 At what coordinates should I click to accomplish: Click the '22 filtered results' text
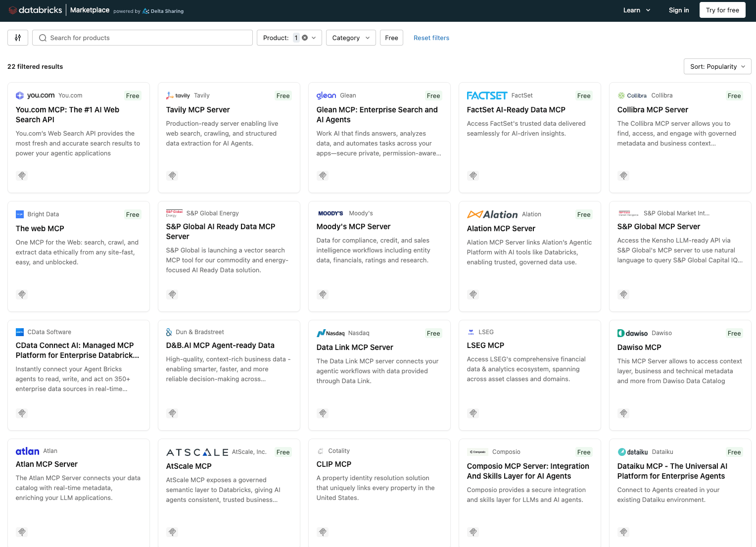35,66
